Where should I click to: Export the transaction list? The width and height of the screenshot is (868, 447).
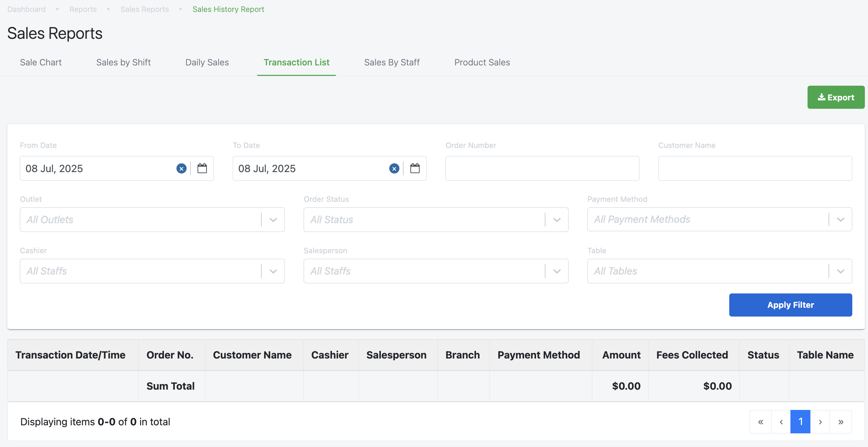[x=836, y=97]
